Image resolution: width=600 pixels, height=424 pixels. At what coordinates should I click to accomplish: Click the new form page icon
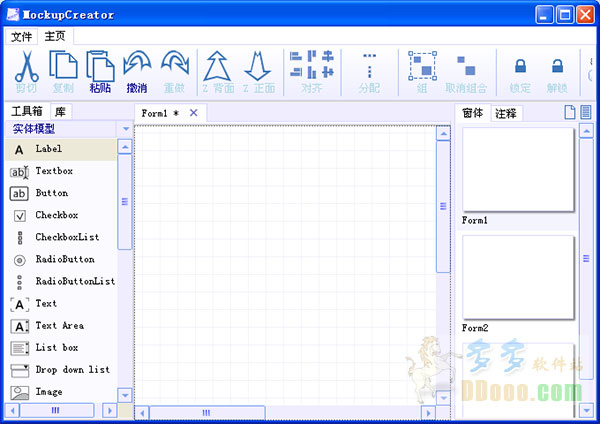[x=570, y=112]
